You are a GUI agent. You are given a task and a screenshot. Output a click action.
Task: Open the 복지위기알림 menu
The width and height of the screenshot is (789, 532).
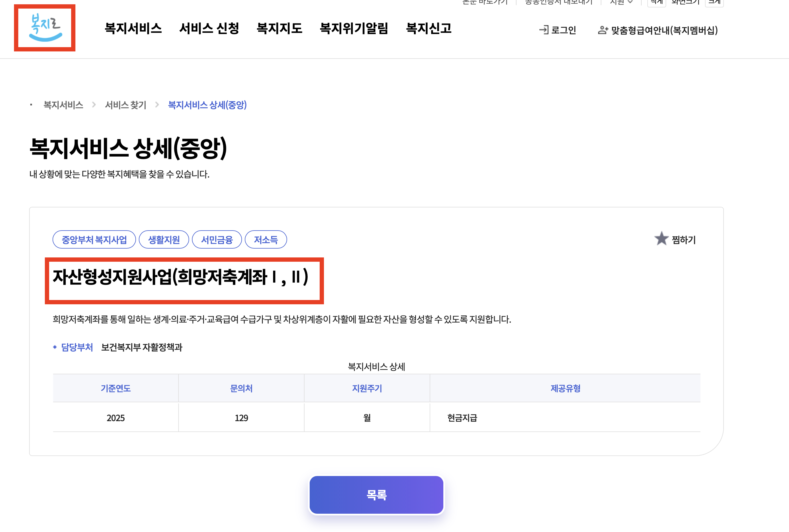coord(354,28)
